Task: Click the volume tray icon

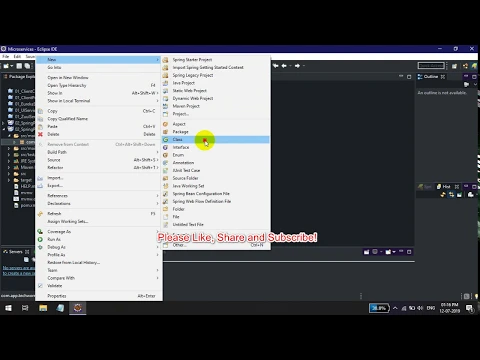Action: (x=420, y=308)
